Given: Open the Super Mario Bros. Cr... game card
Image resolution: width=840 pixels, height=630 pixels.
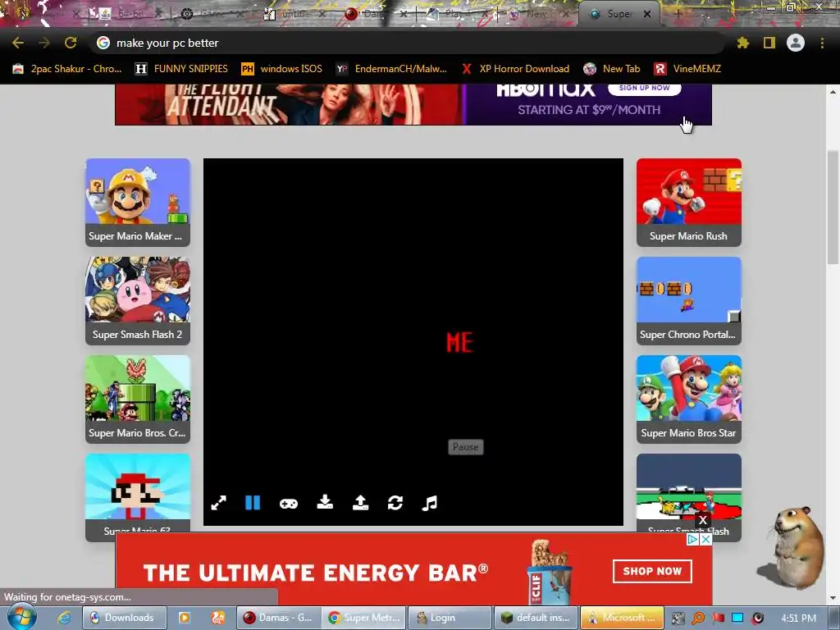Looking at the screenshot, I should pos(138,399).
